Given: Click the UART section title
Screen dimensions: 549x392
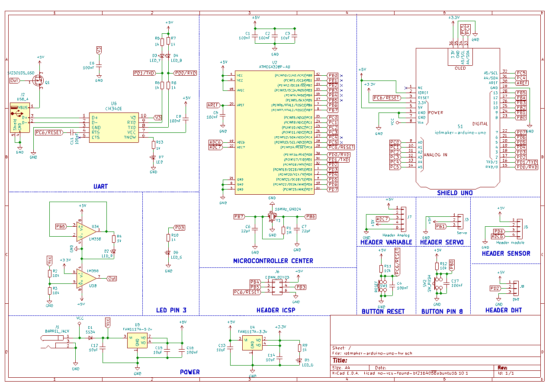Looking at the screenshot, I should click(x=100, y=186).
